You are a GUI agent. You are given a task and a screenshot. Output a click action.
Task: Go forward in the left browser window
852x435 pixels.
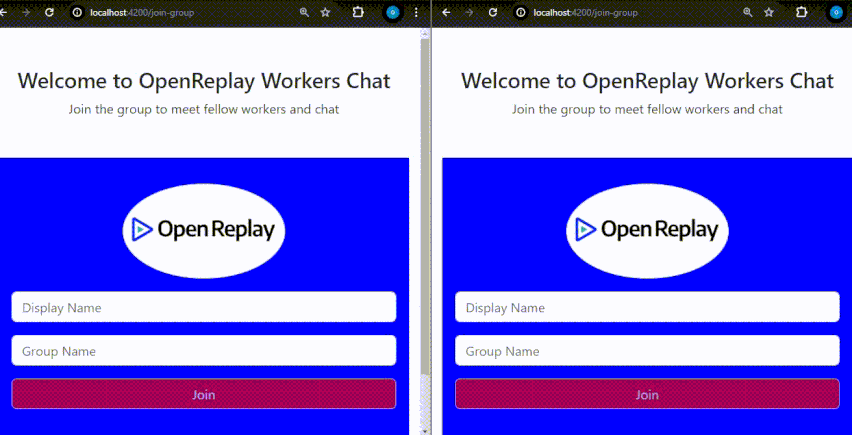(26, 12)
